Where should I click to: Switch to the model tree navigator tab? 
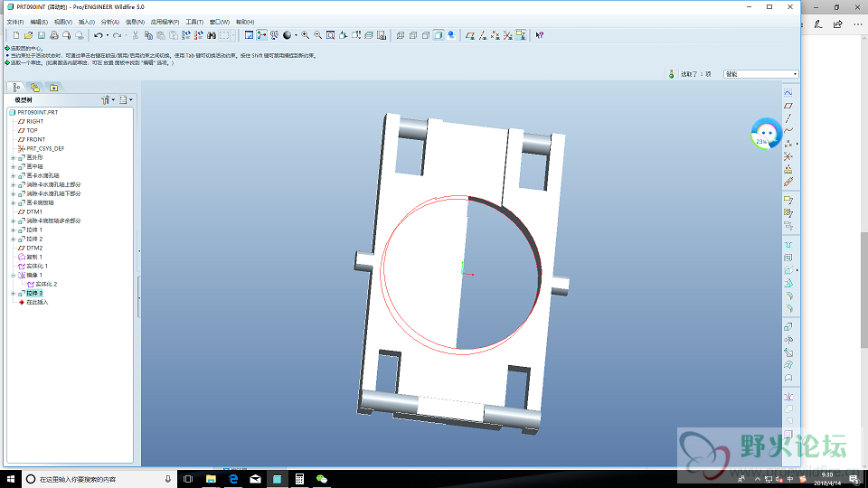pyautogui.click(x=16, y=88)
